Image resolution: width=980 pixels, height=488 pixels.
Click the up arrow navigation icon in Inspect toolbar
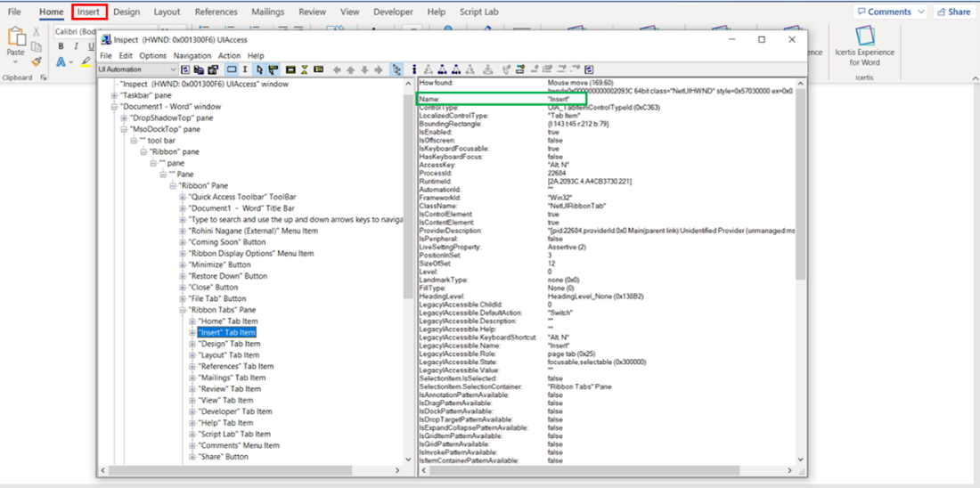(x=351, y=69)
